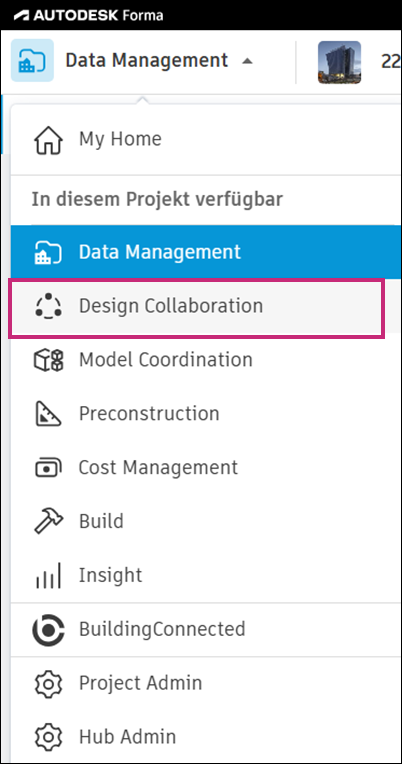Image resolution: width=402 pixels, height=764 pixels.
Task: Click the Preconstruction triangle ruler icon
Action: pyautogui.click(x=48, y=414)
